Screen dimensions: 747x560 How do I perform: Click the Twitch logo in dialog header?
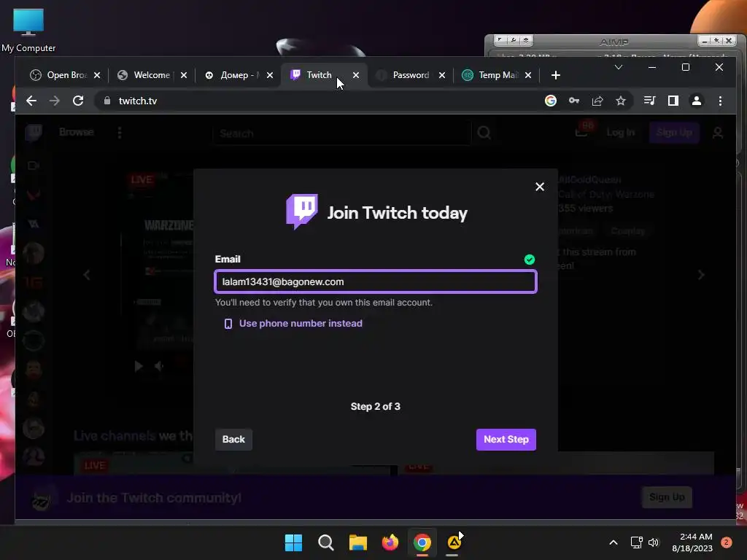pos(301,211)
